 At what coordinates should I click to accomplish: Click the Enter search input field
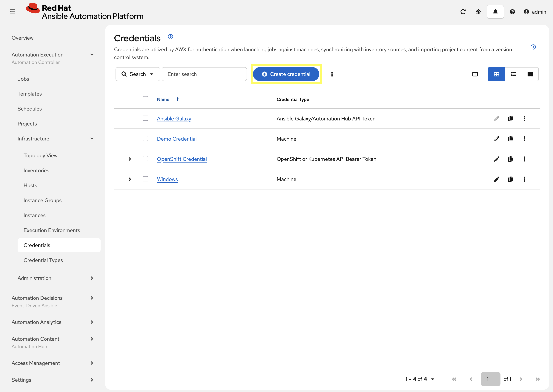click(204, 74)
